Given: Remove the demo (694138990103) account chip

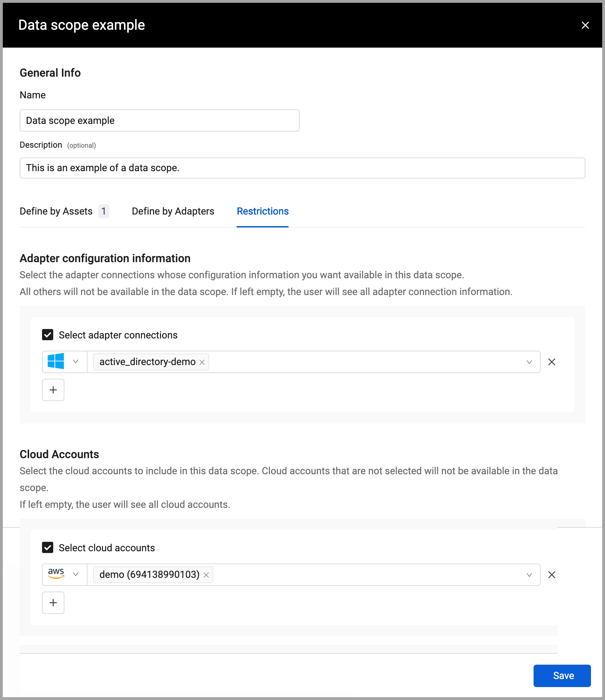Looking at the screenshot, I should pyautogui.click(x=207, y=575).
